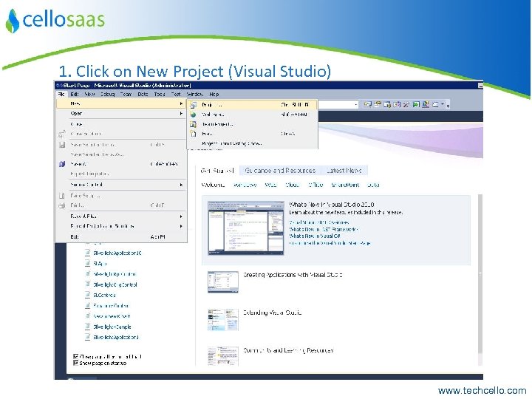Screen dimensions: 532x399
Task: Expand the Open submenu arrow
Action: tap(181, 114)
